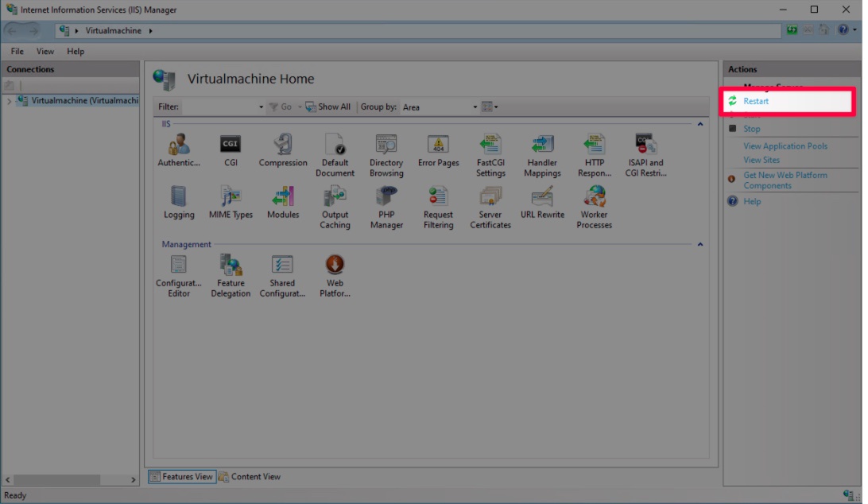Click Show All button

click(327, 107)
